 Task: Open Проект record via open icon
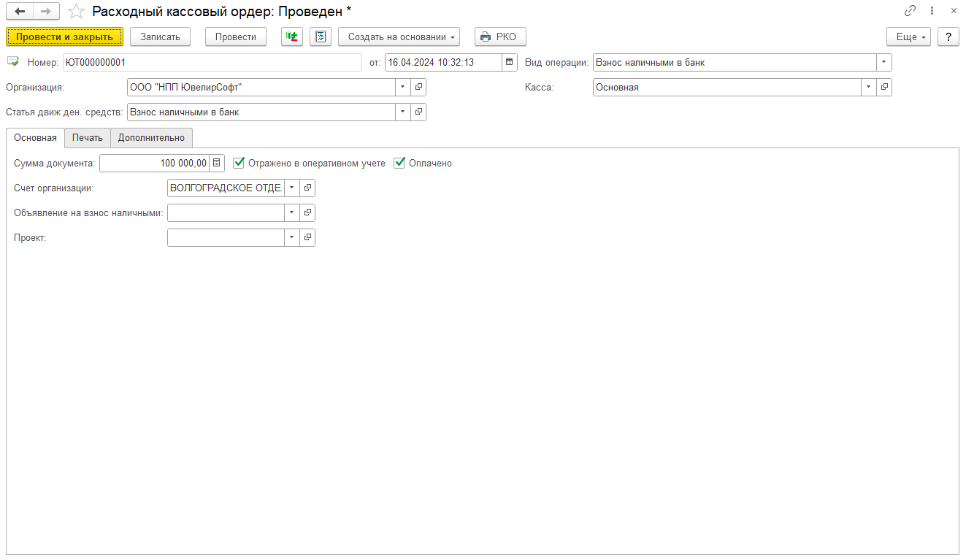pyautogui.click(x=307, y=237)
